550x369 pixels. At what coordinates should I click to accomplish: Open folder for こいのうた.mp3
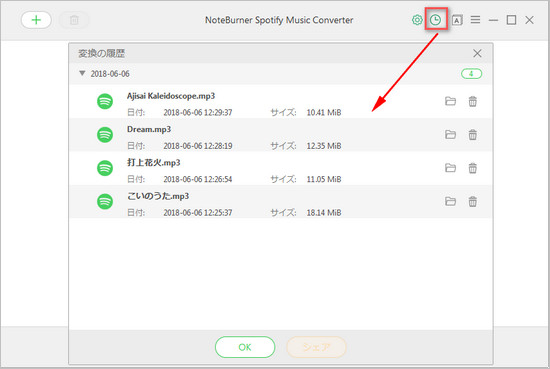point(450,201)
